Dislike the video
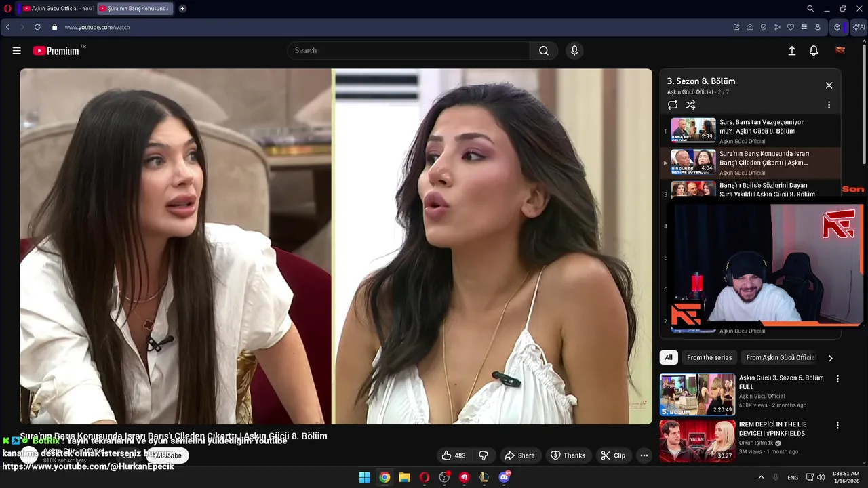 [x=484, y=455]
